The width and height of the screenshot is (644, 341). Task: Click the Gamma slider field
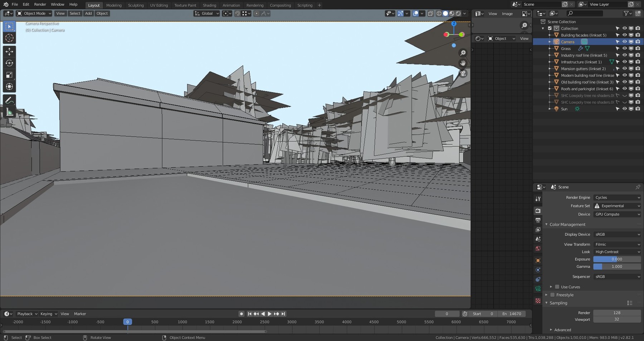(x=617, y=267)
